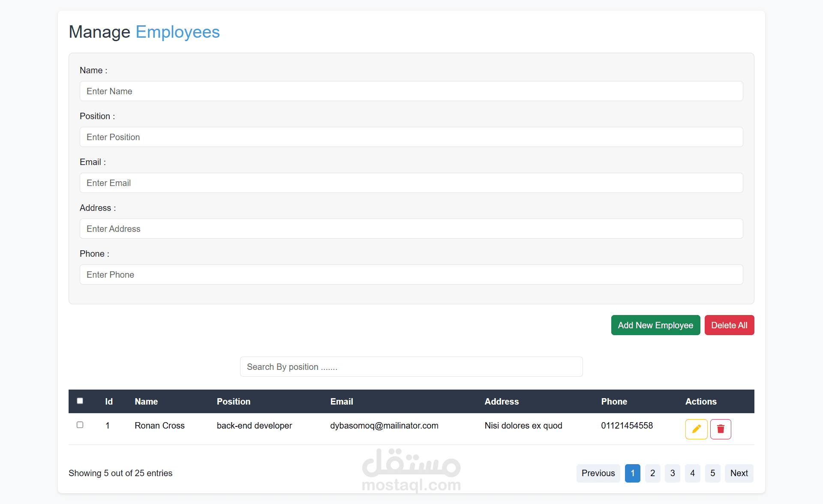Select pagination page 4
The width and height of the screenshot is (823, 504).
(x=692, y=473)
